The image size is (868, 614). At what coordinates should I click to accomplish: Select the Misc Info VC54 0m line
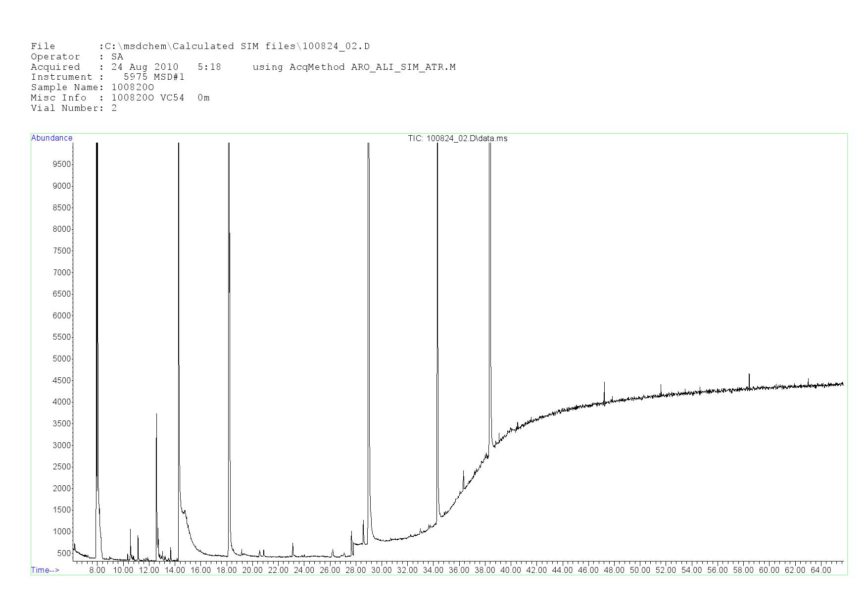pyautogui.click(x=120, y=98)
